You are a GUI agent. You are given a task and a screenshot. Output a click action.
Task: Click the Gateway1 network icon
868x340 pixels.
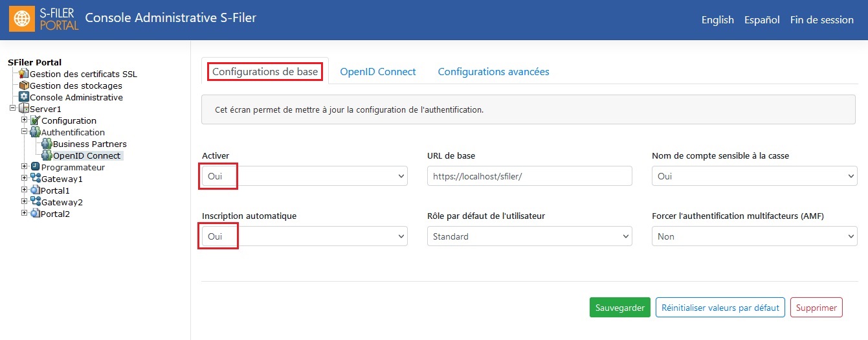pos(36,179)
